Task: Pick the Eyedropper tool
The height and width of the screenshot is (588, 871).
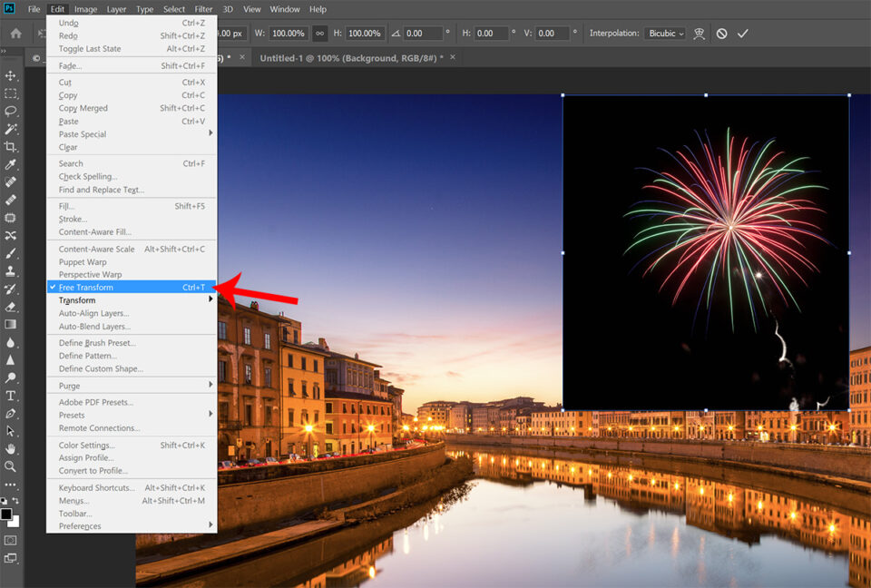Action: (11, 164)
